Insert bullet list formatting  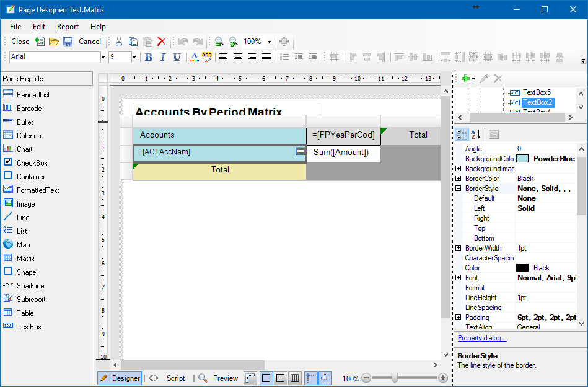point(284,57)
